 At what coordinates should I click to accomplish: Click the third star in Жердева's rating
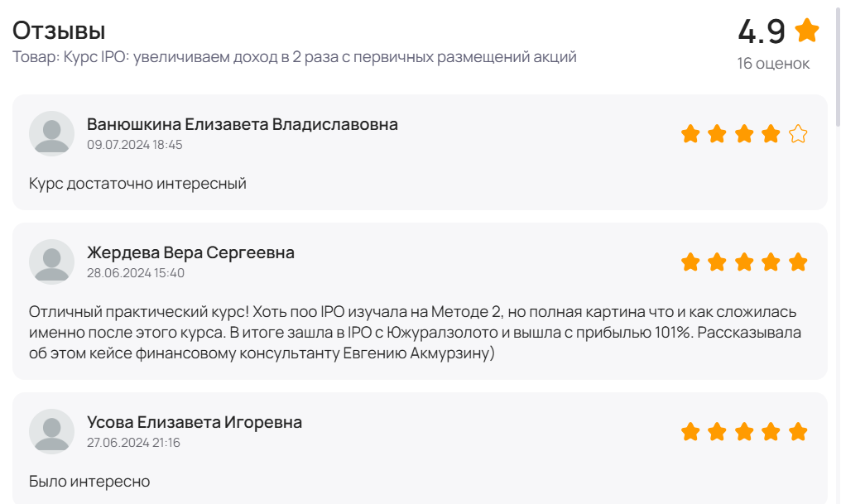(744, 262)
